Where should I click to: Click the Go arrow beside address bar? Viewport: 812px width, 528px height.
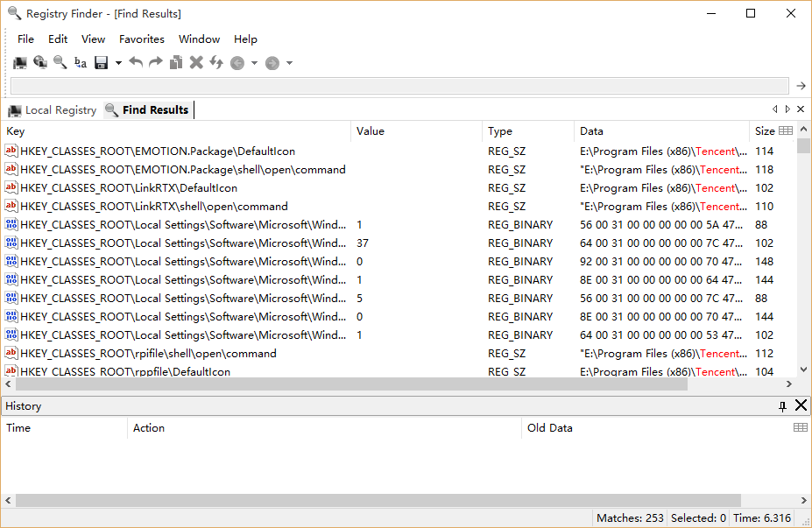(800, 86)
